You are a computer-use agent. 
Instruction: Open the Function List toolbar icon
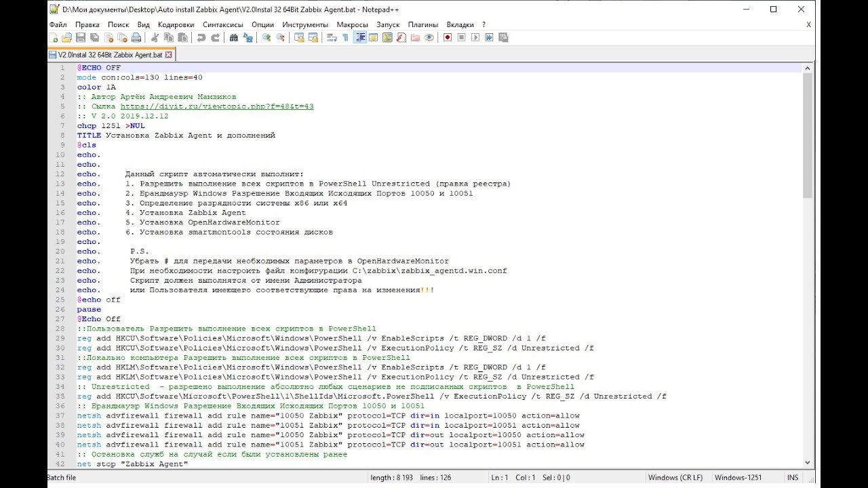pos(401,38)
